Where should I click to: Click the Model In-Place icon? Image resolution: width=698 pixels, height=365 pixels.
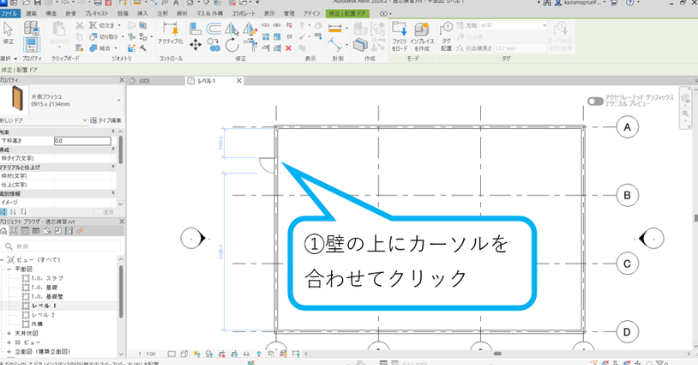[x=421, y=29]
